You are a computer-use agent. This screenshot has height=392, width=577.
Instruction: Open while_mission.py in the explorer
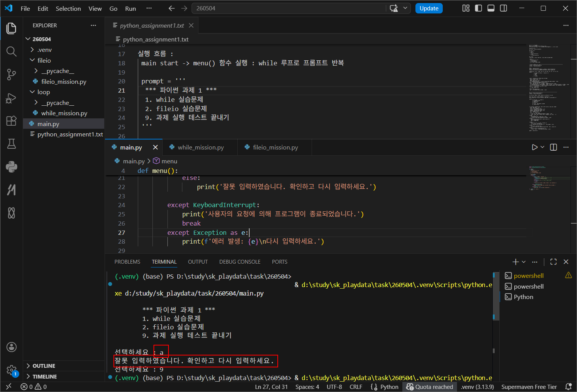[64, 113]
